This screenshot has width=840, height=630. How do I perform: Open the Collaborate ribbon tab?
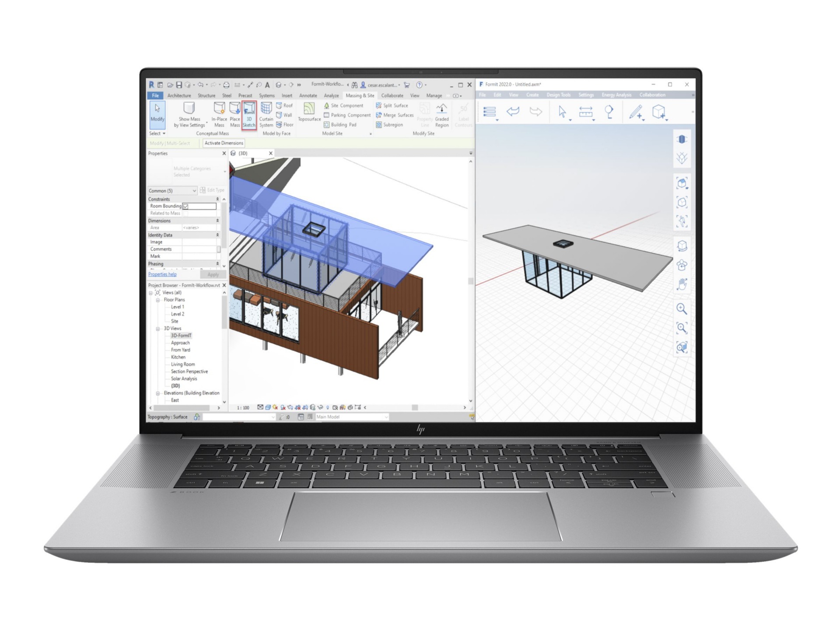coord(392,95)
